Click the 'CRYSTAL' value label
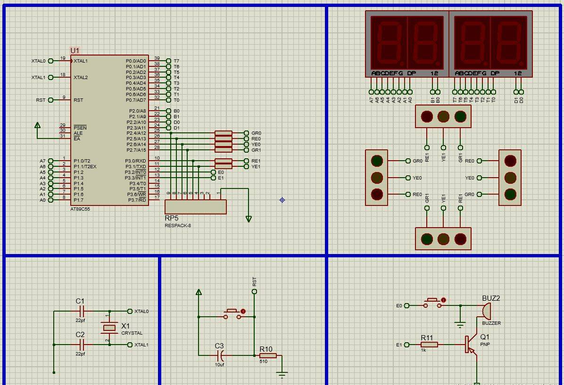The width and height of the screenshot is (564, 385). click(x=132, y=333)
